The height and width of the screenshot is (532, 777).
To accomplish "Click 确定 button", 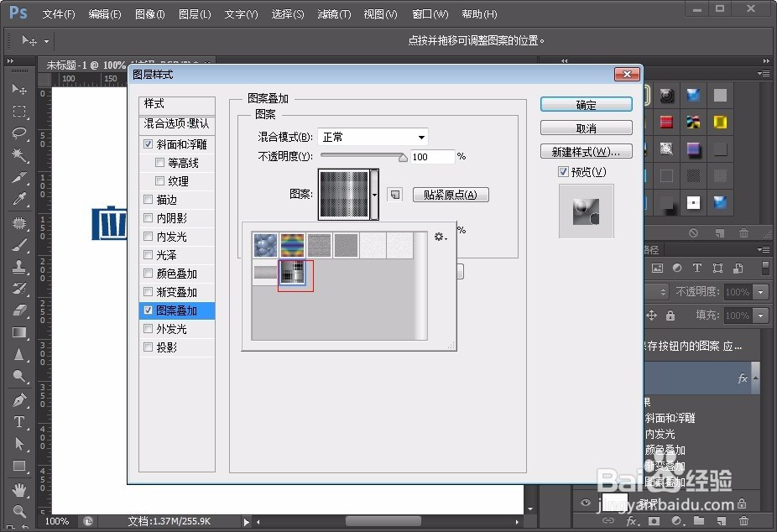I will (x=587, y=105).
